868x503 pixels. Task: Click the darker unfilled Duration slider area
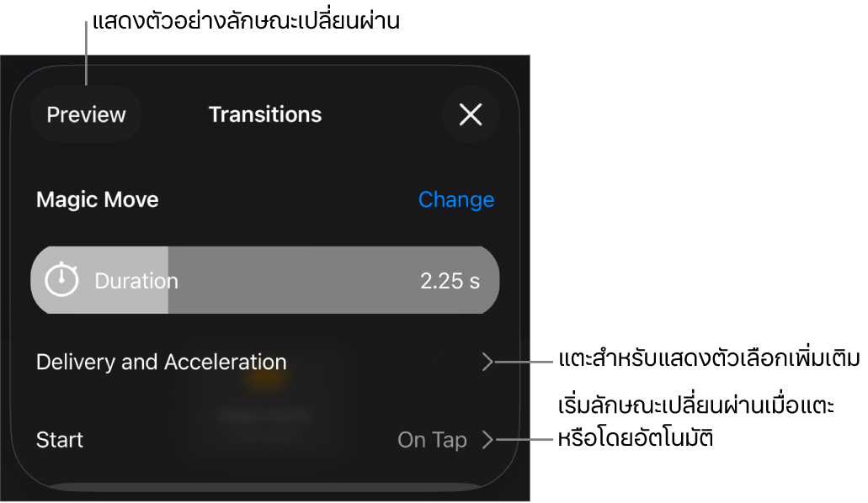coord(333,280)
